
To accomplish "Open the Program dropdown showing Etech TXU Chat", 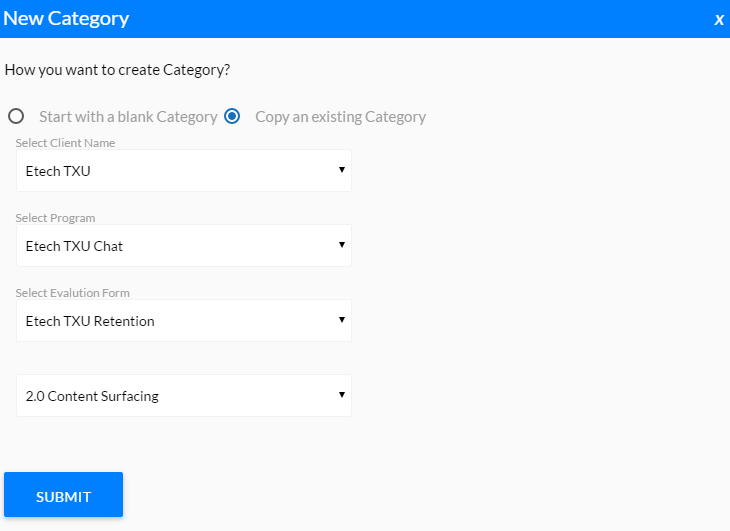I will coord(184,245).
